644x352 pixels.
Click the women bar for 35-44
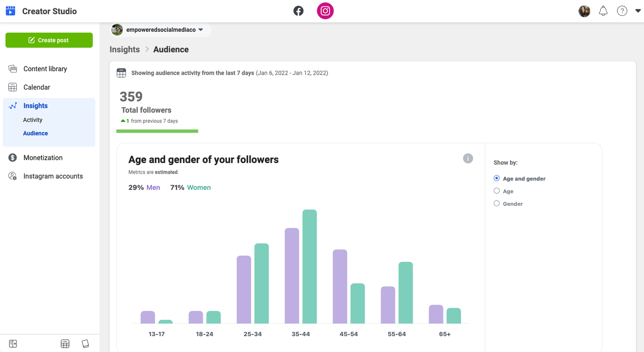tap(310, 266)
